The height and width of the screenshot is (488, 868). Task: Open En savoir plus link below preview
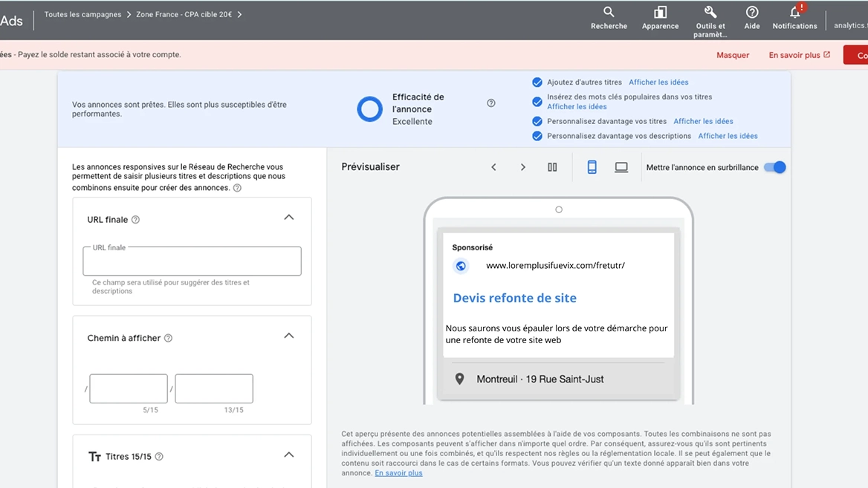click(x=398, y=473)
